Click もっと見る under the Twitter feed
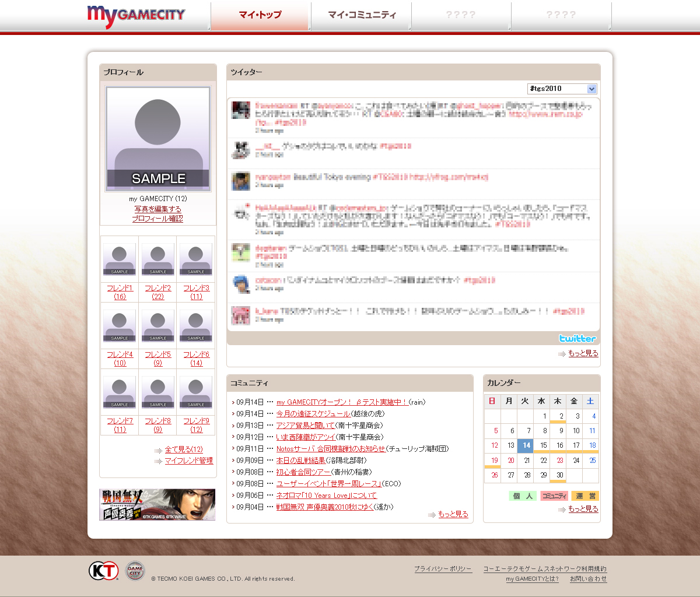Screen dimensions: 700x597 coord(583,354)
